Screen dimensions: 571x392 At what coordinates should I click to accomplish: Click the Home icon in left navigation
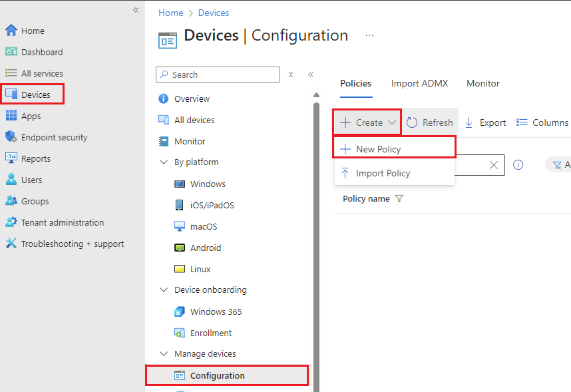coord(11,31)
